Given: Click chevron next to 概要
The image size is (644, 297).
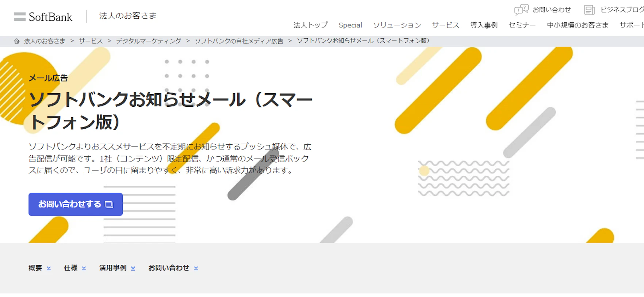Looking at the screenshot, I should coord(49,268).
